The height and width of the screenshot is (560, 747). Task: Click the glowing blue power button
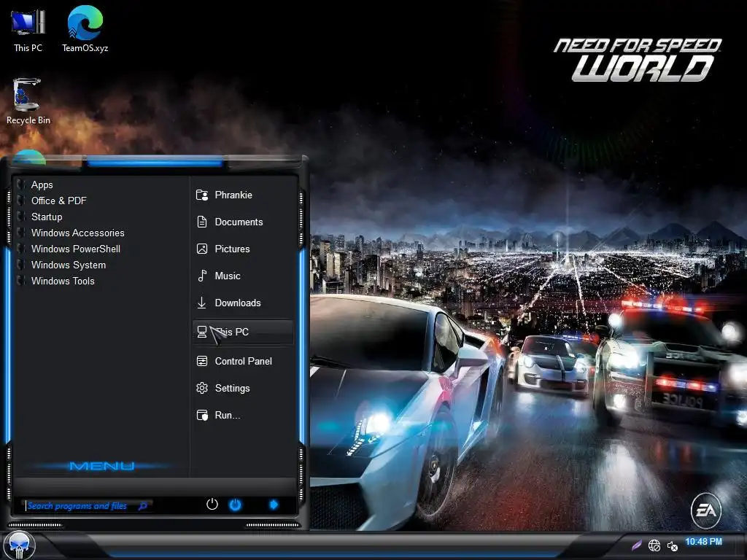pyautogui.click(x=236, y=505)
